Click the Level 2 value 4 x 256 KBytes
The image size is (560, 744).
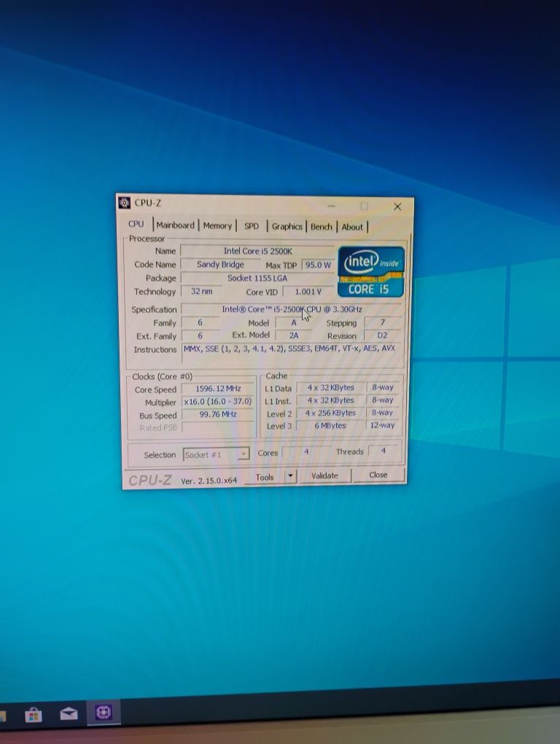(x=330, y=413)
